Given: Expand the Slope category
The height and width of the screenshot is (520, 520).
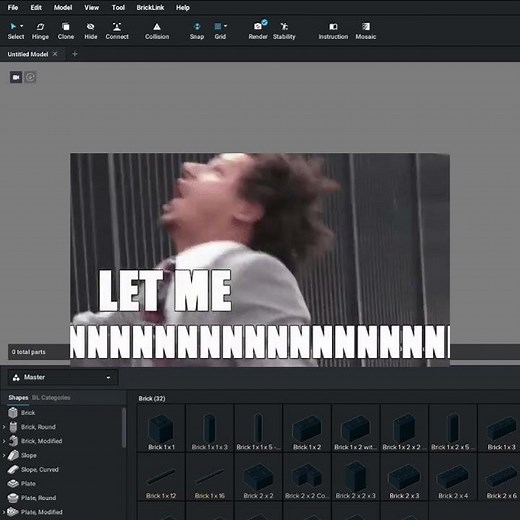Looking at the screenshot, I should (x=4, y=455).
